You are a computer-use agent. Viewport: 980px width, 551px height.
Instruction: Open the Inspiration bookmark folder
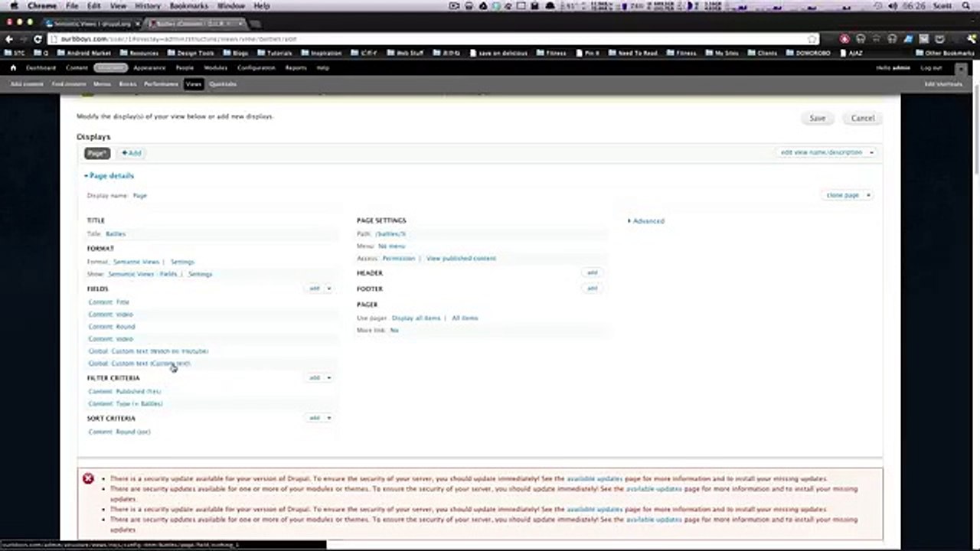point(322,53)
